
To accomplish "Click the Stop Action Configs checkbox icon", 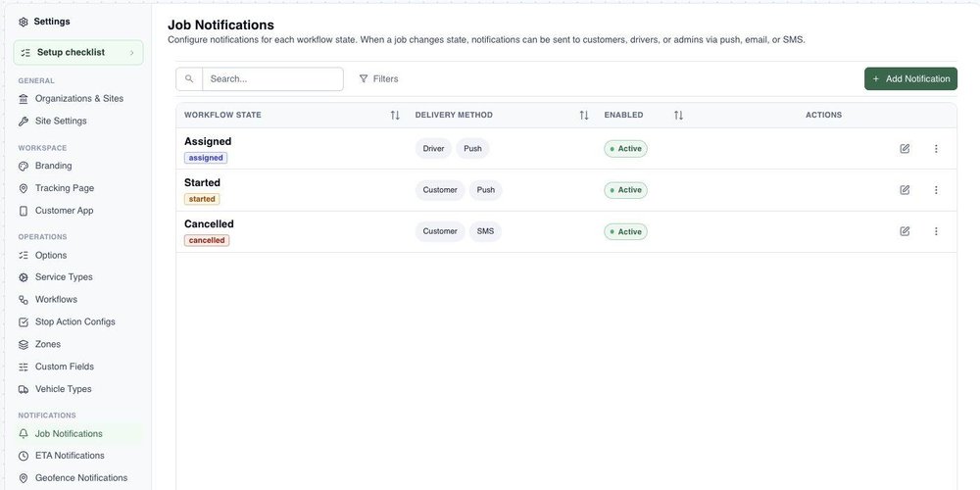I will (24, 322).
